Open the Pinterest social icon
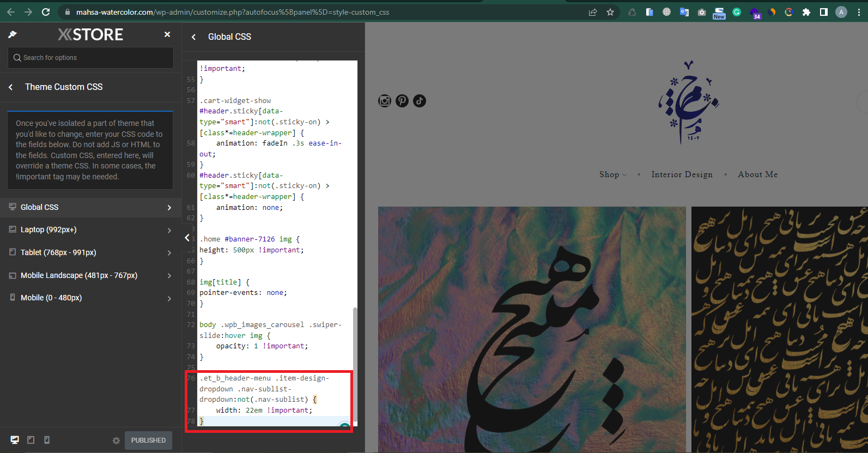The image size is (868, 453). 402,101
